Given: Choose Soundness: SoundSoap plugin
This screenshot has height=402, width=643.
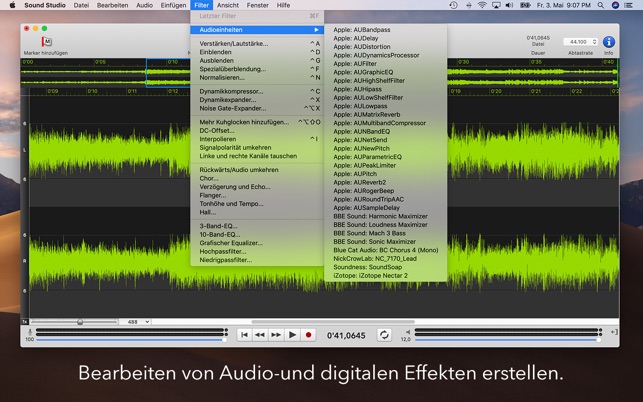Looking at the screenshot, I should [x=385, y=267].
